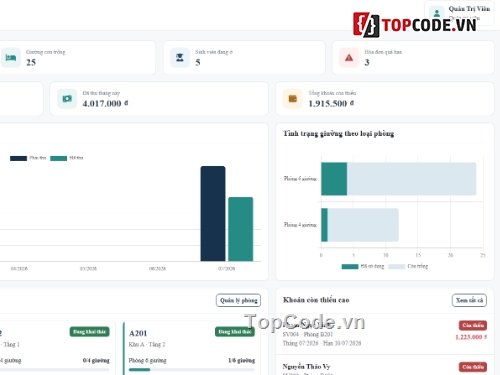Click the Đang khai thác badge on A201

[x=235, y=332]
